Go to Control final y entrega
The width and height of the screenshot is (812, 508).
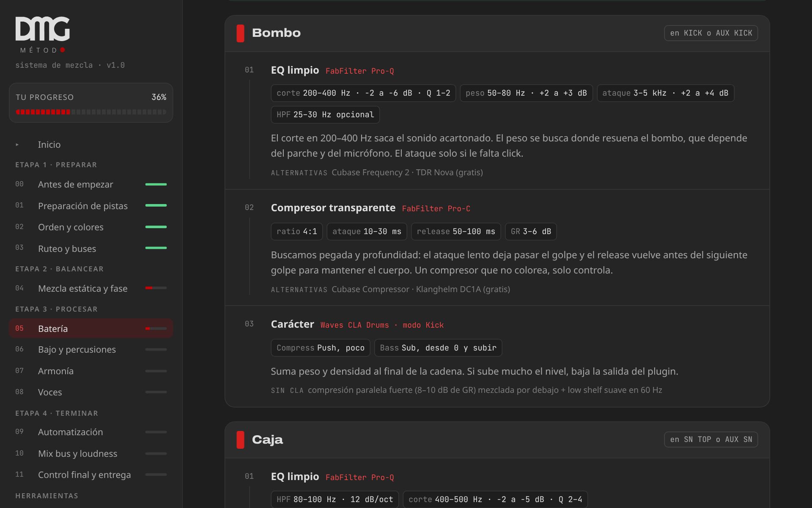coord(91,475)
